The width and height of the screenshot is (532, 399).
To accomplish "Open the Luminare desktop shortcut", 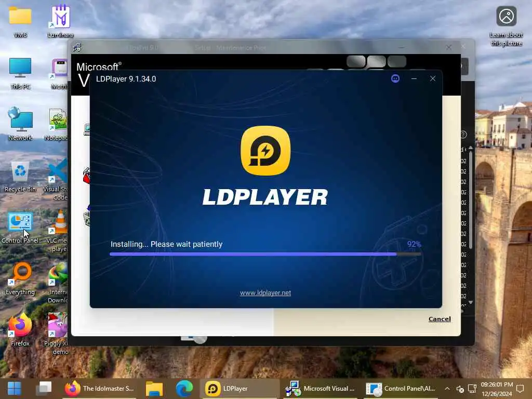I will click(61, 21).
